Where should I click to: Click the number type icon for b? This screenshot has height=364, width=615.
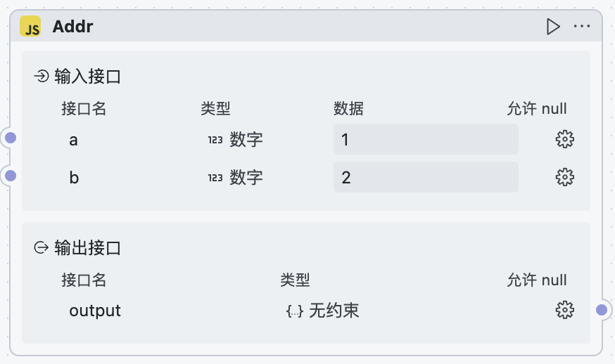[215, 178]
